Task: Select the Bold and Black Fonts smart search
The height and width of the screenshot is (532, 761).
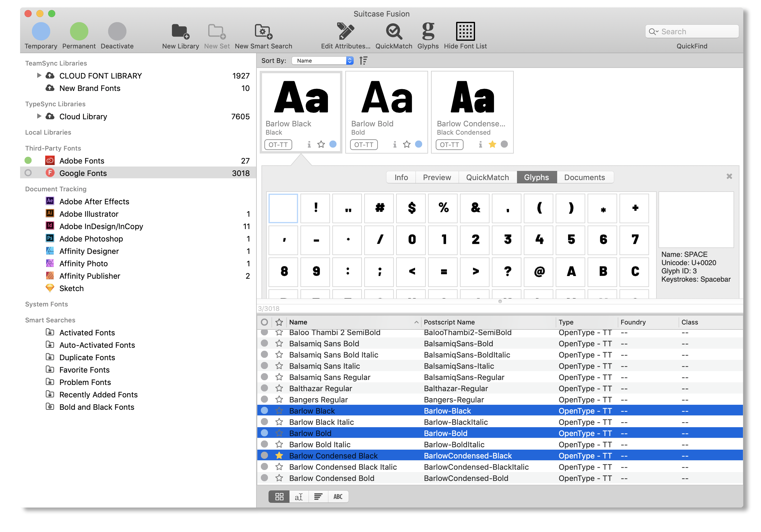Action: [96, 407]
